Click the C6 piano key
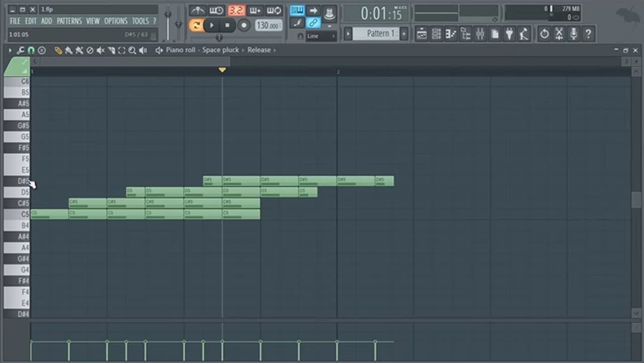The image size is (644, 363). [18, 82]
